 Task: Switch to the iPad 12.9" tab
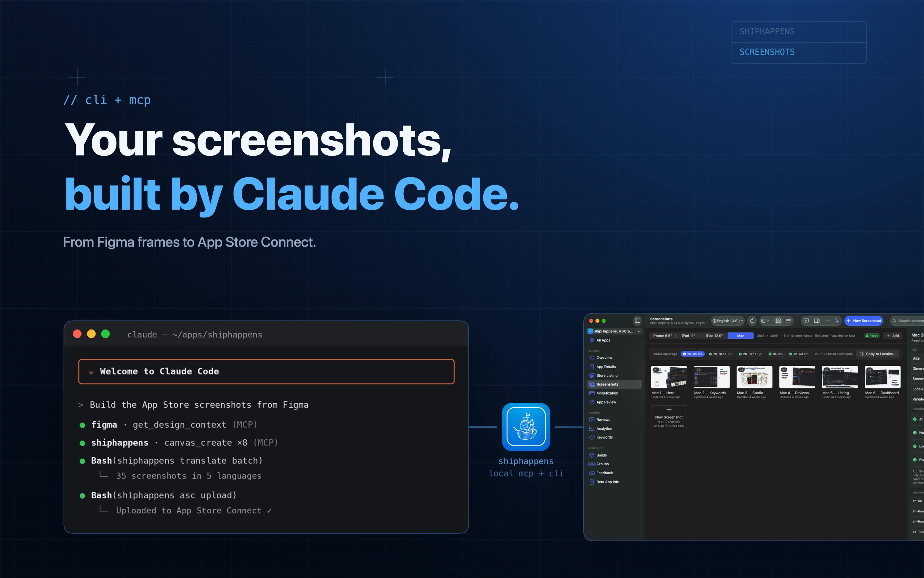click(x=714, y=336)
